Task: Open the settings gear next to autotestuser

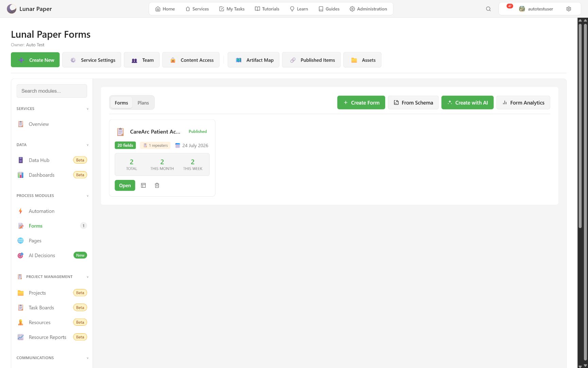Action: click(569, 9)
